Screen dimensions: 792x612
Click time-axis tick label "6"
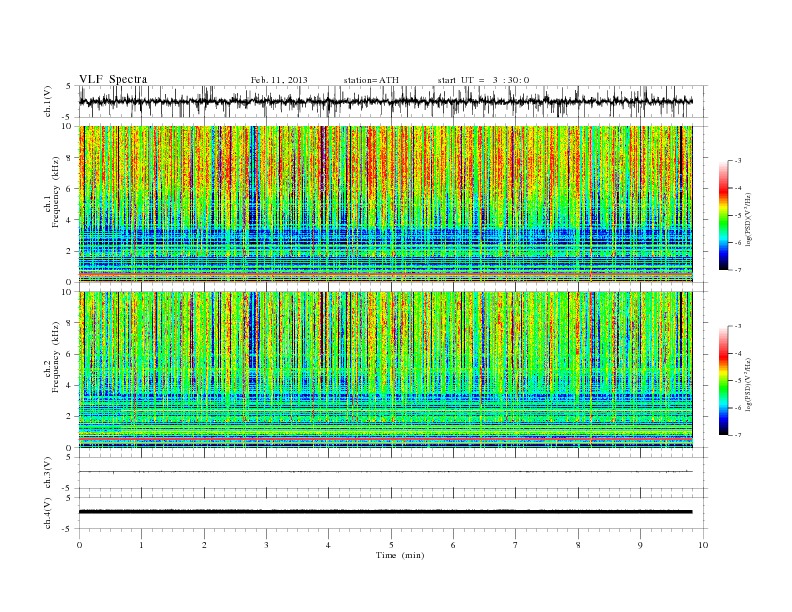453,545
